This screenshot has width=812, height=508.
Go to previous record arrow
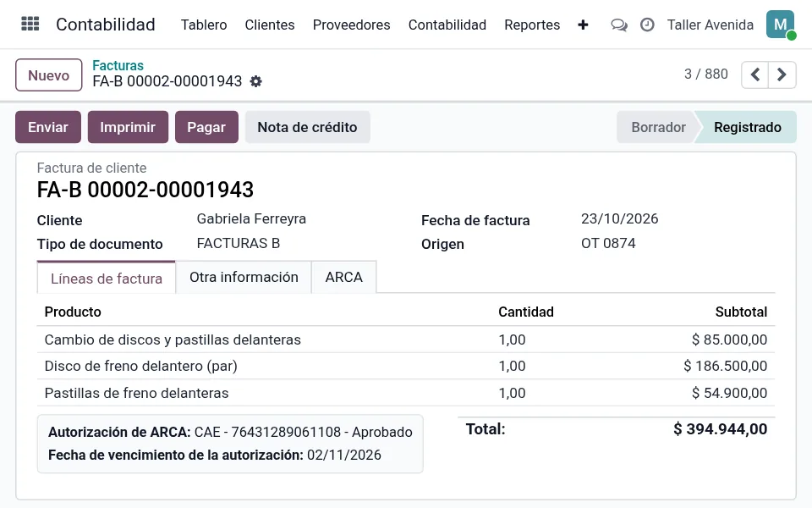click(x=755, y=75)
